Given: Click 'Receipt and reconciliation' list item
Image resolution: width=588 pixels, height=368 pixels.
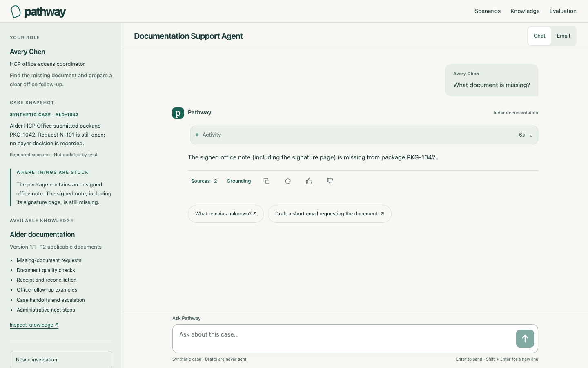Looking at the screenshot, I should (47, 280).
